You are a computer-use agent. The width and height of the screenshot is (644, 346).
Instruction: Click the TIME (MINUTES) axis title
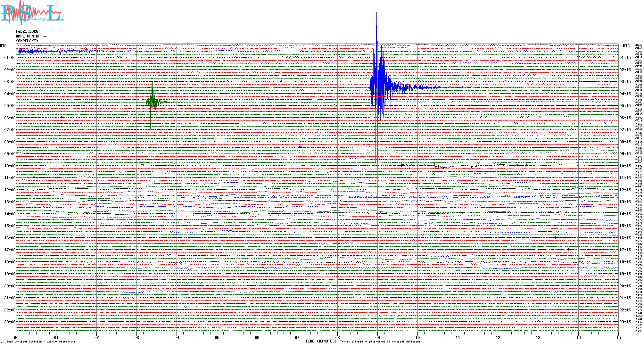tap(321, 341)
